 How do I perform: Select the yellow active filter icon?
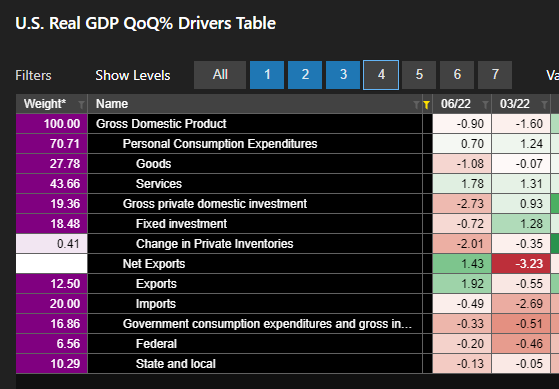pyautogui.click(x=426, y=105)
